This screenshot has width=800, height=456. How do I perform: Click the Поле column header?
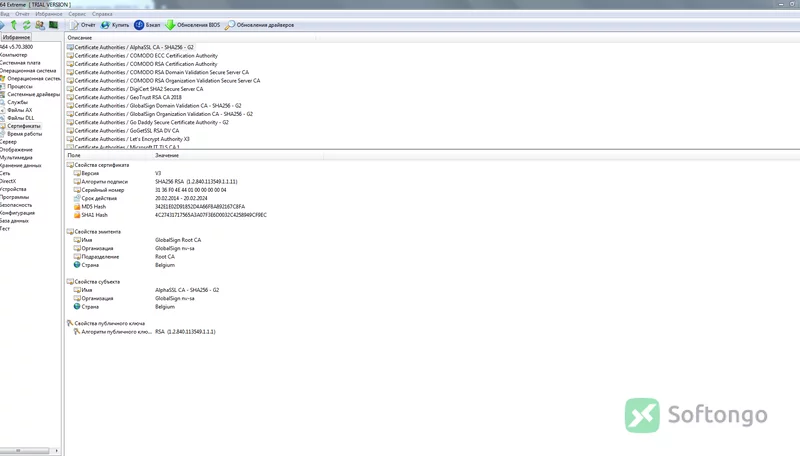coord(109,155)
